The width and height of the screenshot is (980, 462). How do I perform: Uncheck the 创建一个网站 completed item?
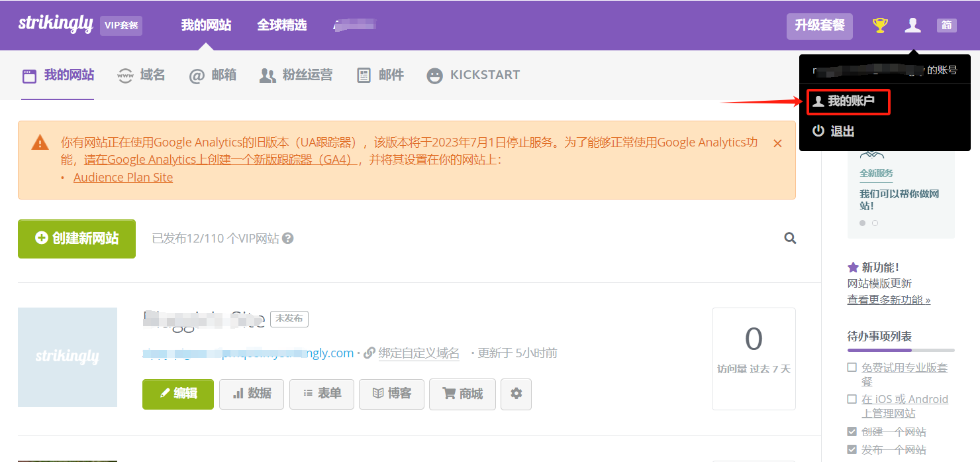coord(852,432)
